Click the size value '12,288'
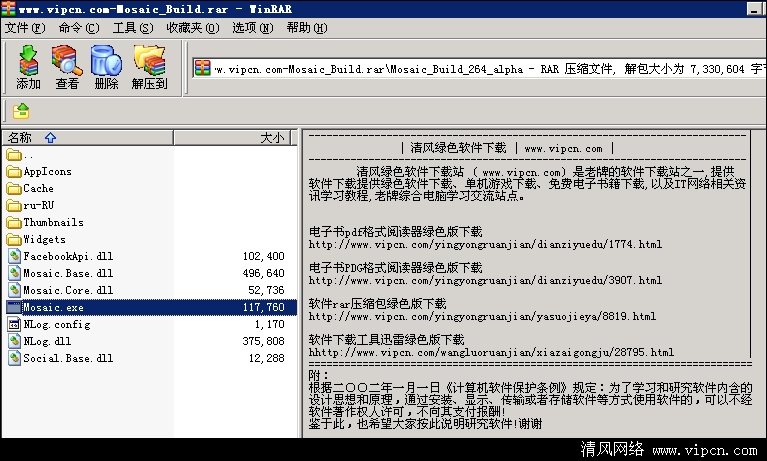Screen dimensions: 767x461 point(267,359)
